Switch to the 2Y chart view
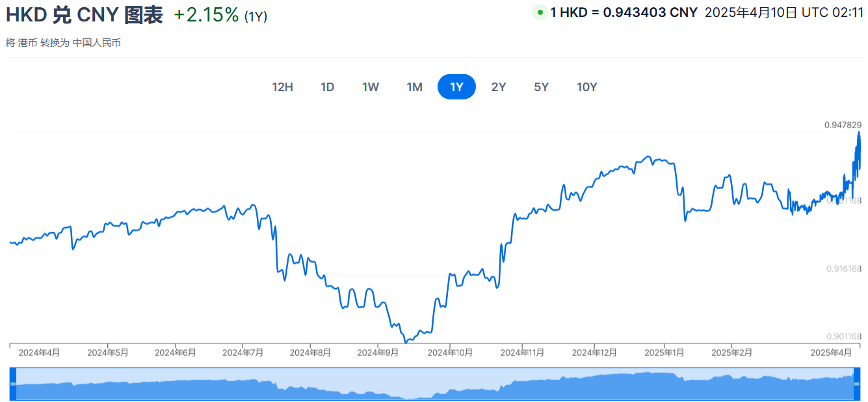 [x=499, y=87]
